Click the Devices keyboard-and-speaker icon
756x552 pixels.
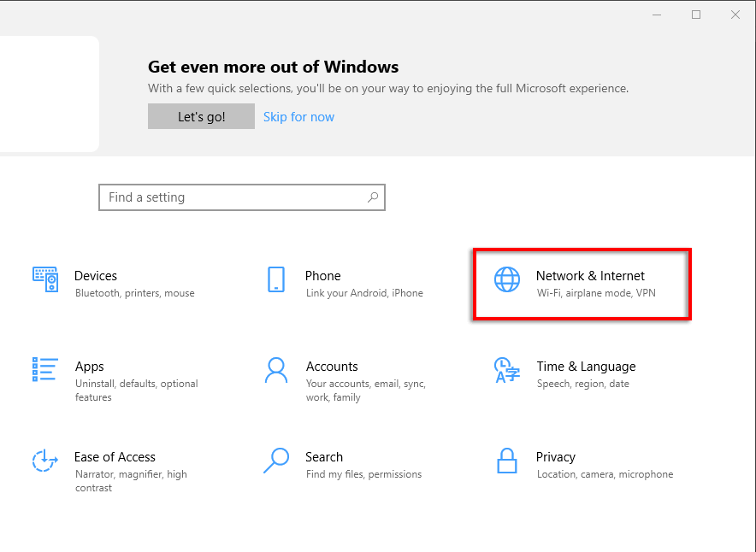click(45, 279)
